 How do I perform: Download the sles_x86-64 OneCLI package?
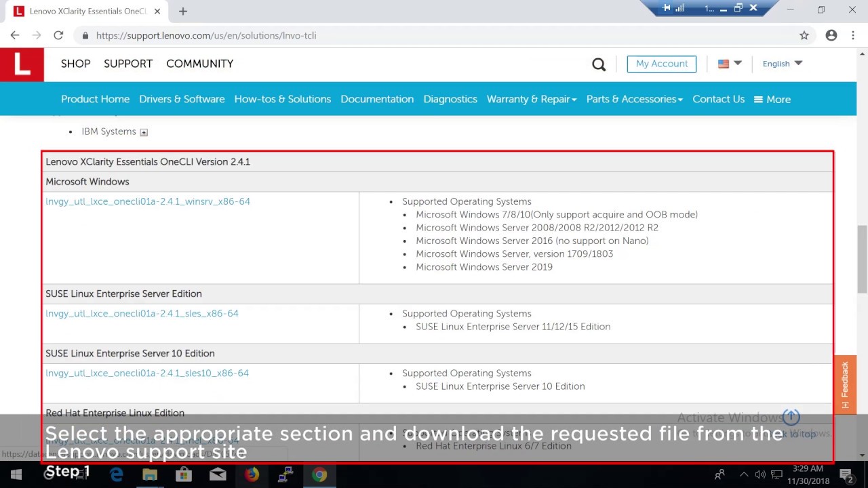pos(142,313)
